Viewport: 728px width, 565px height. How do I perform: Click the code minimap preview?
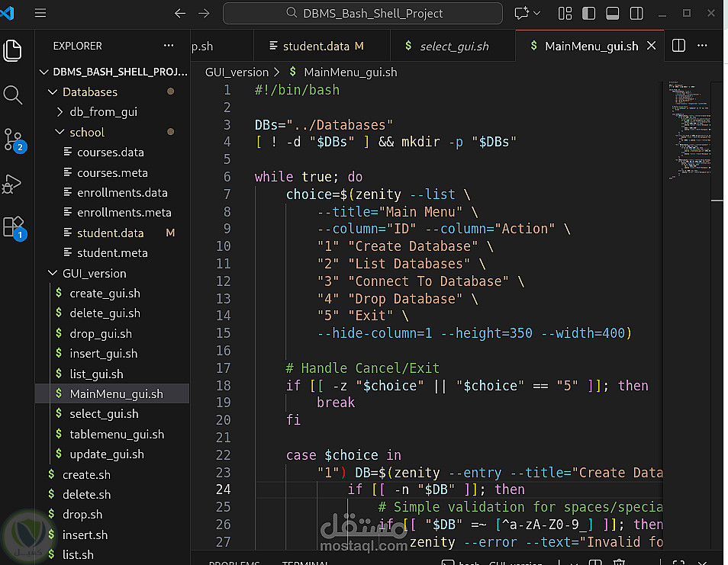pos(685,130)
